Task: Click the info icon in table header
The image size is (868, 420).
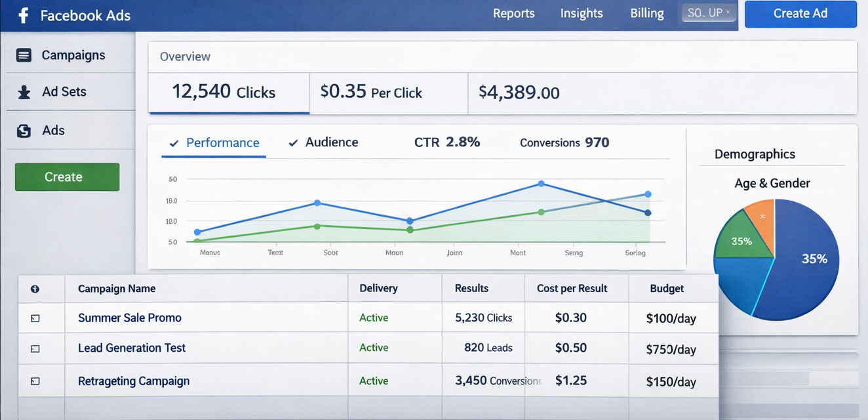Action: pos(35,289)
